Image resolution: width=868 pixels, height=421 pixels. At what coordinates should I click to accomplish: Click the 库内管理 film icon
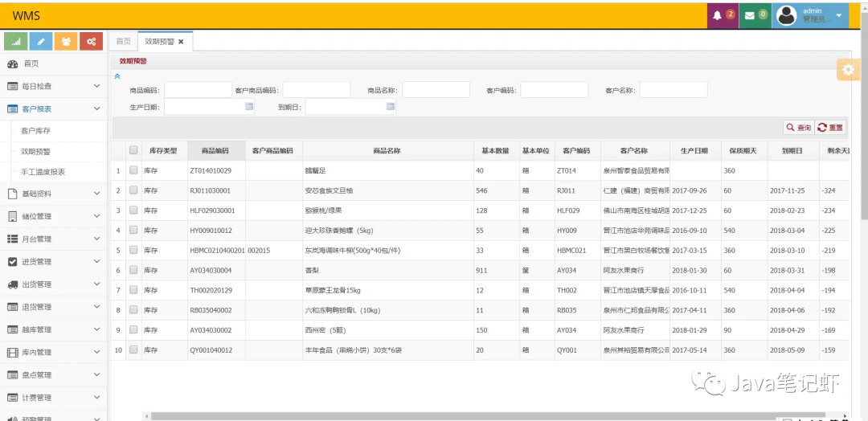[12, 353]
